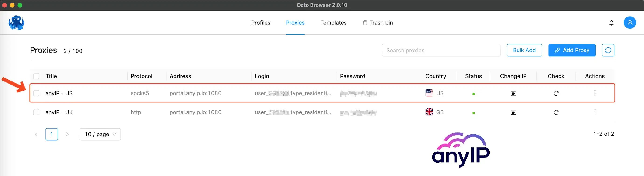This screenshot has height=176, width=644.
Task: Open the notifications bell
Action: [611, 23]
